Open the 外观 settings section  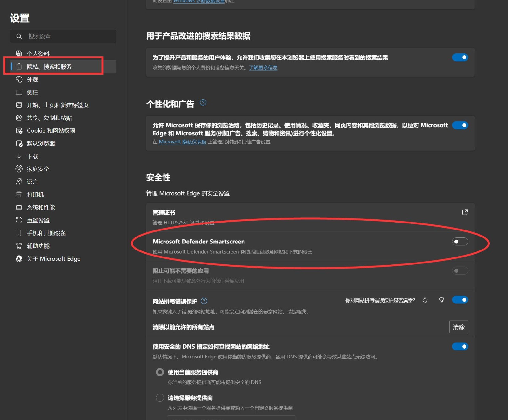tap(32, 79)
